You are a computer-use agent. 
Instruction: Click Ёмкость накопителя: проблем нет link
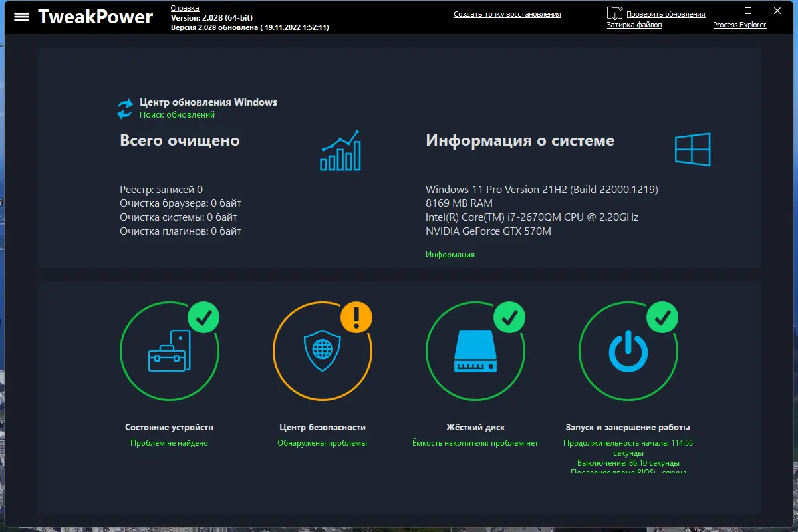pos(475,443)
